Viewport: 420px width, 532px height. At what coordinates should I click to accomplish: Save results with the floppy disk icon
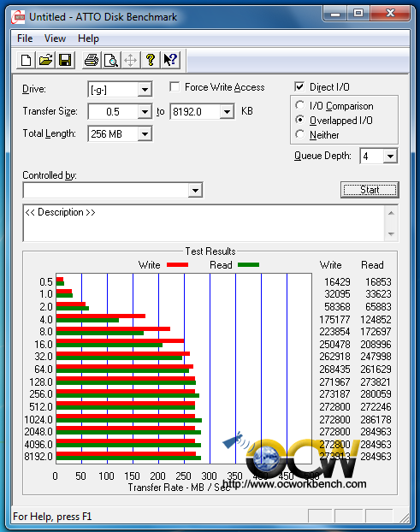coord(65,61)
